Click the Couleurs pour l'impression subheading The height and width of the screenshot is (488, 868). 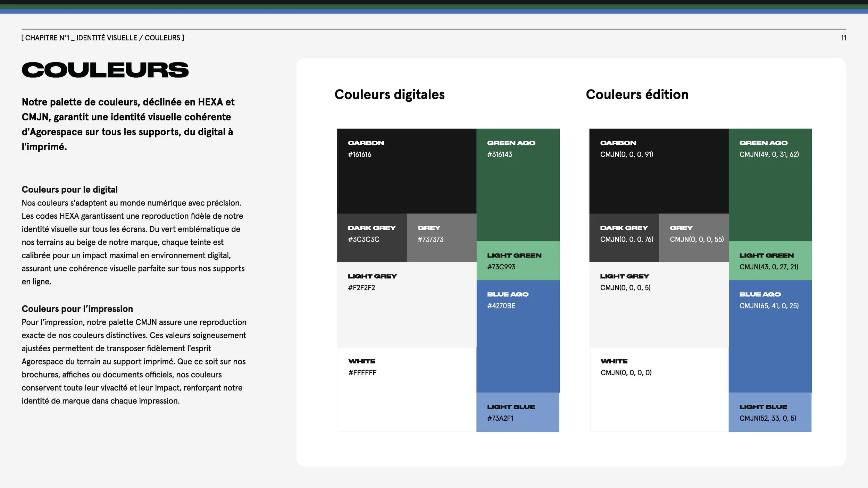(77, 309)
